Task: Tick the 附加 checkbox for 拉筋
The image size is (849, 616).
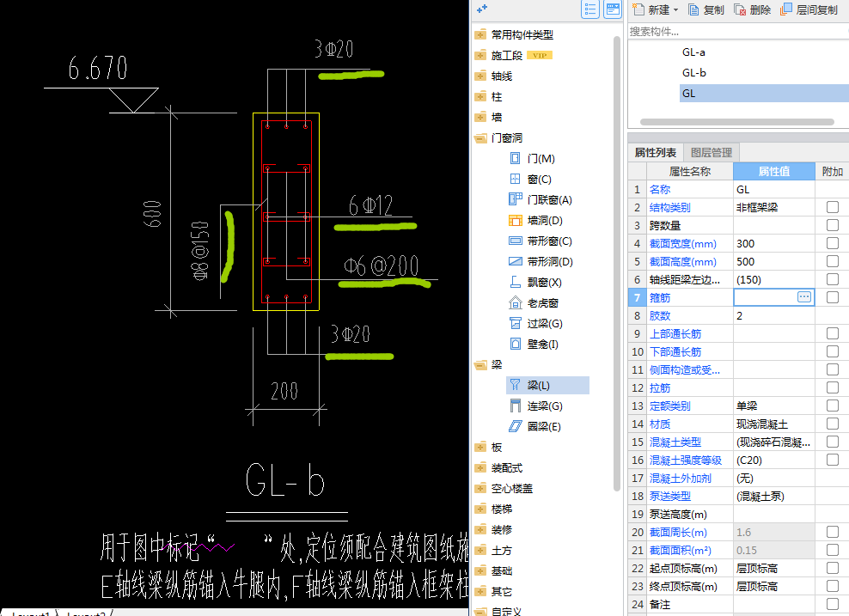Action: coord(833,387)
